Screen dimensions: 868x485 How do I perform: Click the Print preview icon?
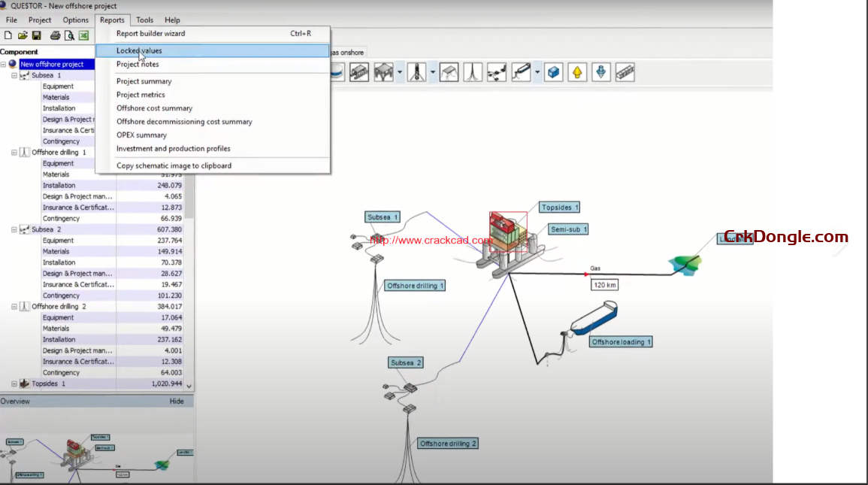69,35
